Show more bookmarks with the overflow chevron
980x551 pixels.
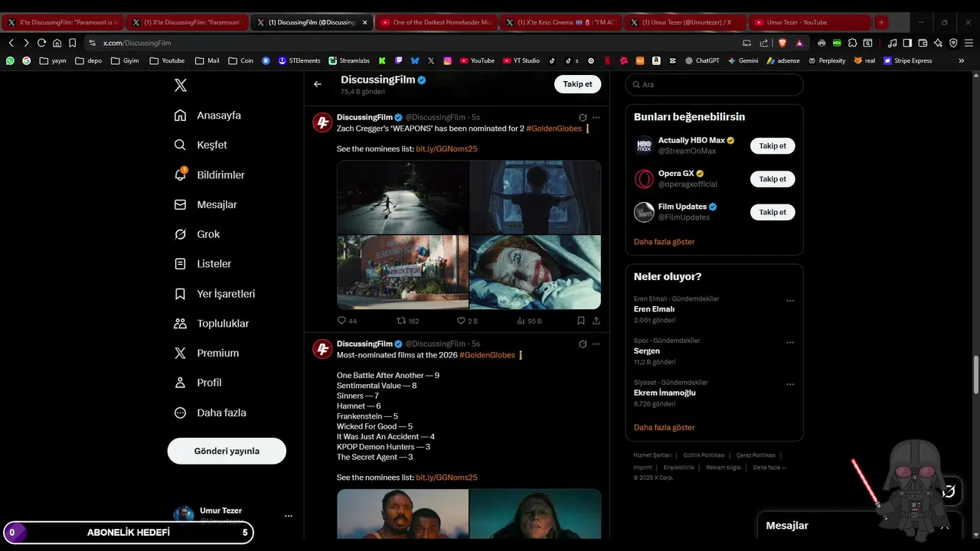(962, 60)
